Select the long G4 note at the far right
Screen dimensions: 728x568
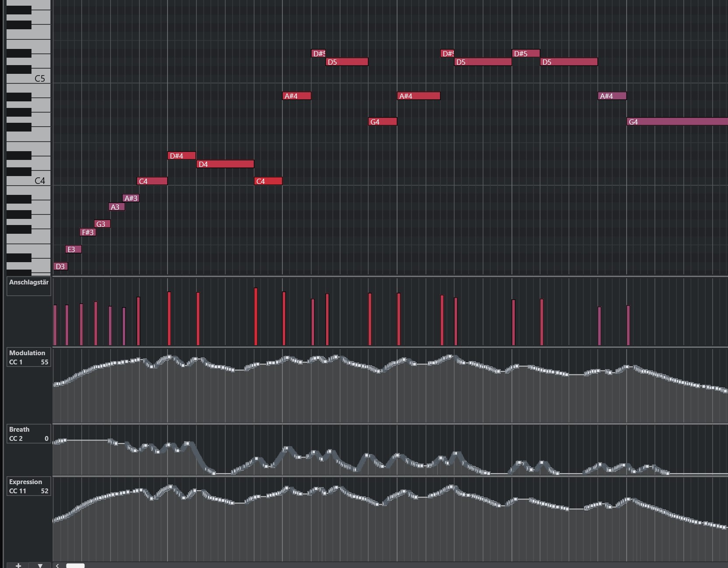point(677,122)
